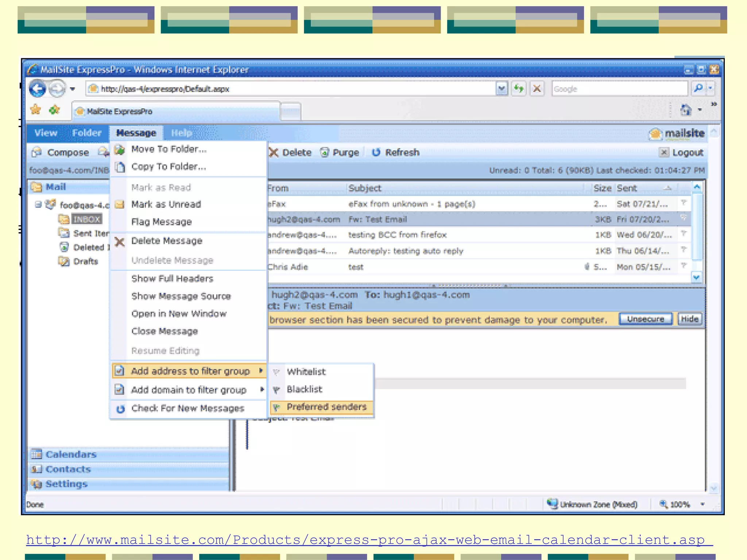This screenshot has width=747, height=560.
Task: Click the browser Forward arrow button
Action: [x=57, y=89]
